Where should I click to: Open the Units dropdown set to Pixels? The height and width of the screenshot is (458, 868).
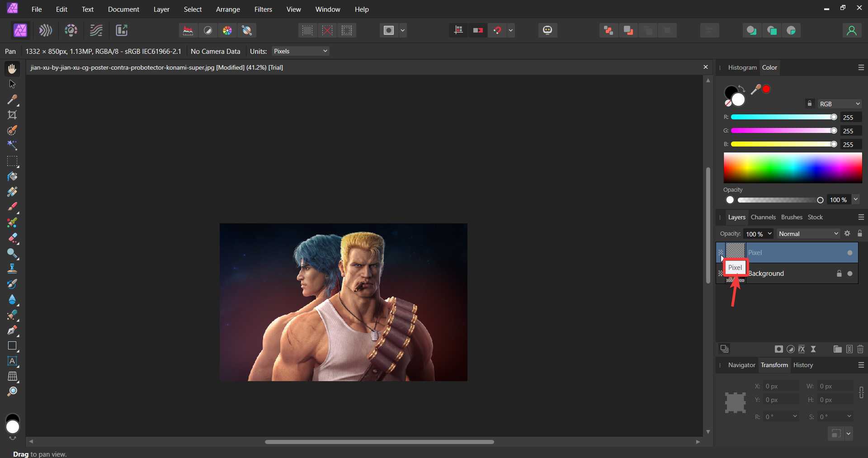coord(301,51)
